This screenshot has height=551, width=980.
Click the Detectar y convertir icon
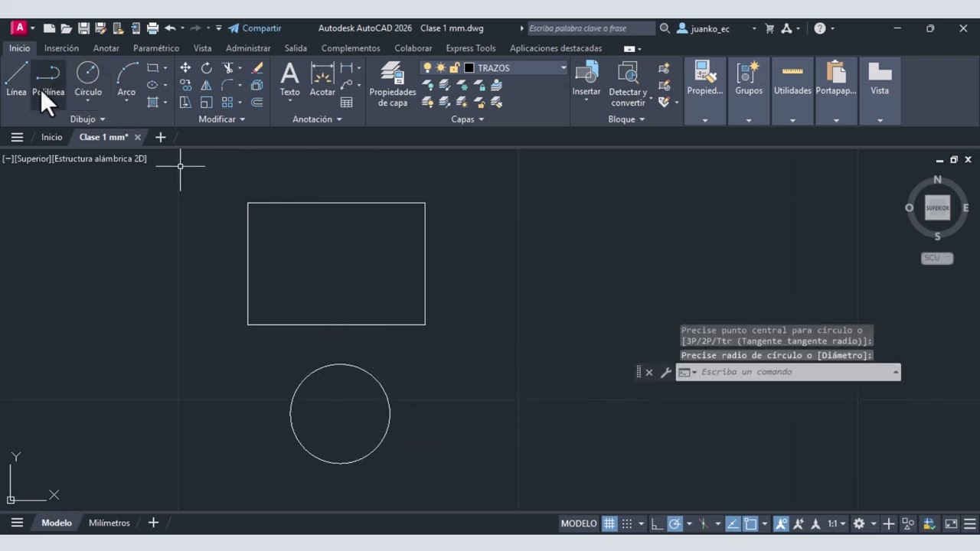628,84
